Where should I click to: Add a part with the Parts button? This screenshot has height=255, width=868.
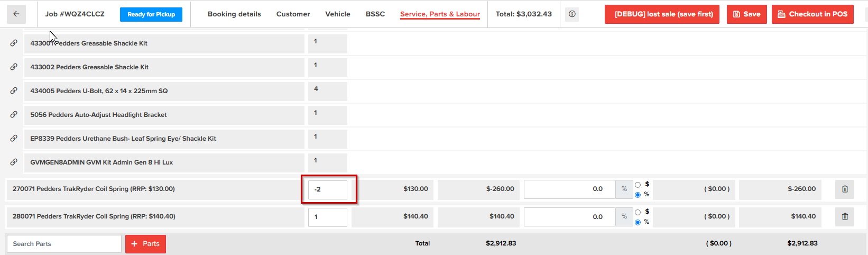point(145,244)
